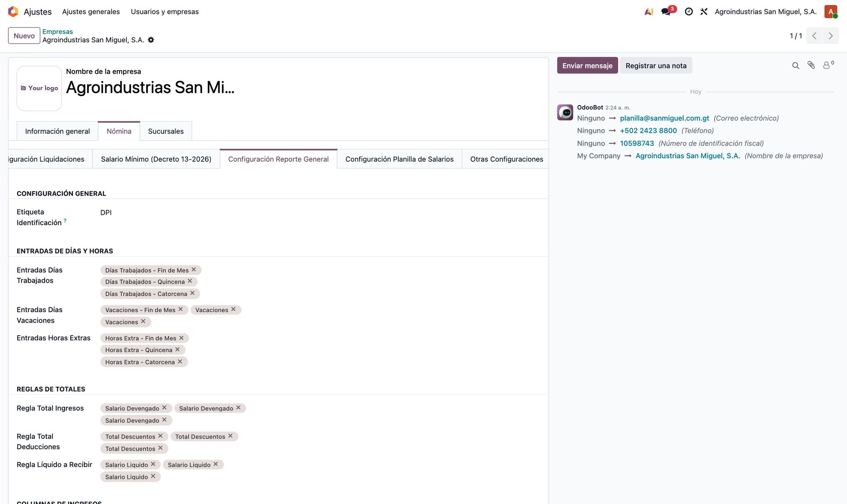Remove tag Días Trabajados - Fin de Mes
Screen dimensions: 847x504
pos(194,269)
